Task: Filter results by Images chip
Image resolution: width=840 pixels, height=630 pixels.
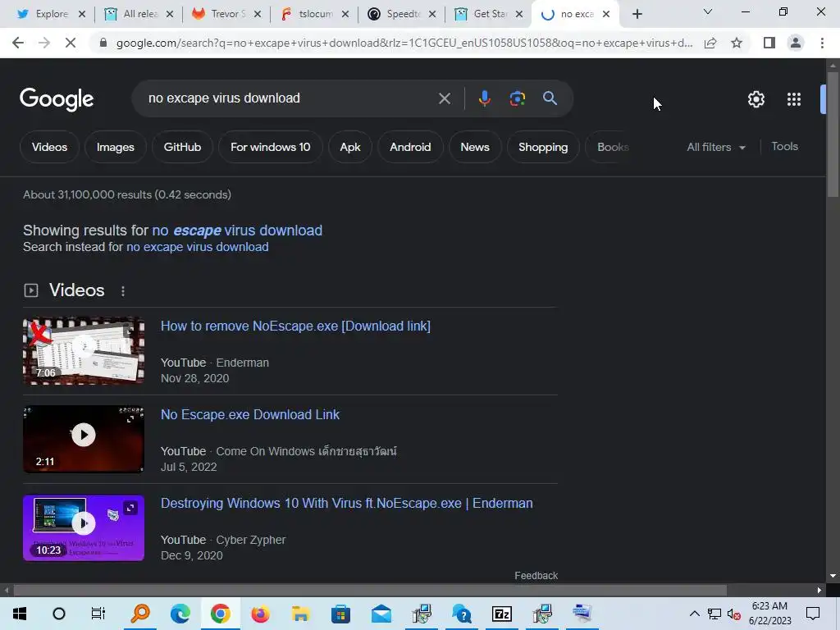Action: point(115,147)
